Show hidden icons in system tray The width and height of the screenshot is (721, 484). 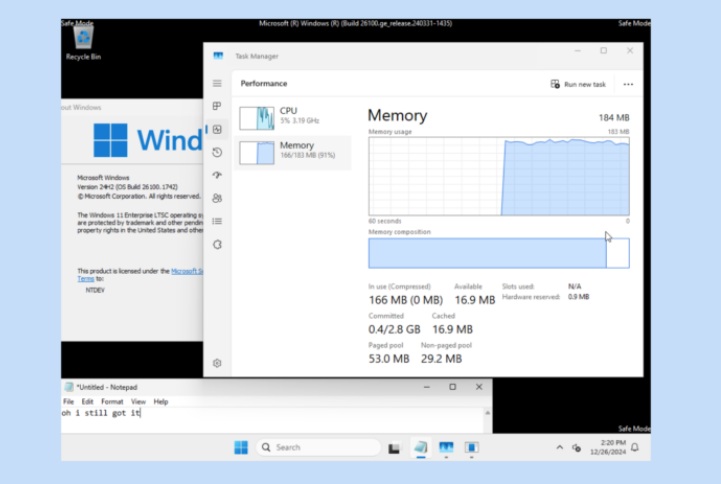coord(558,448)
